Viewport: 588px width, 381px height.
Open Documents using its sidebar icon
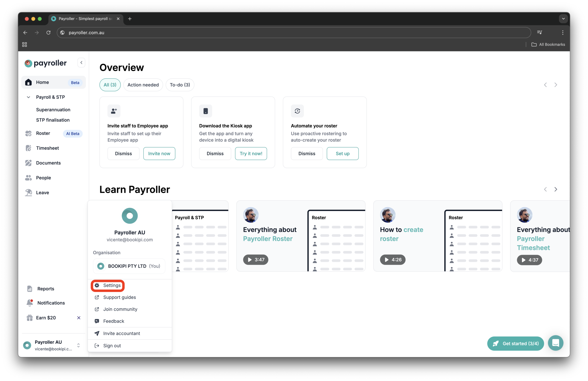click(x=28, y=163)
